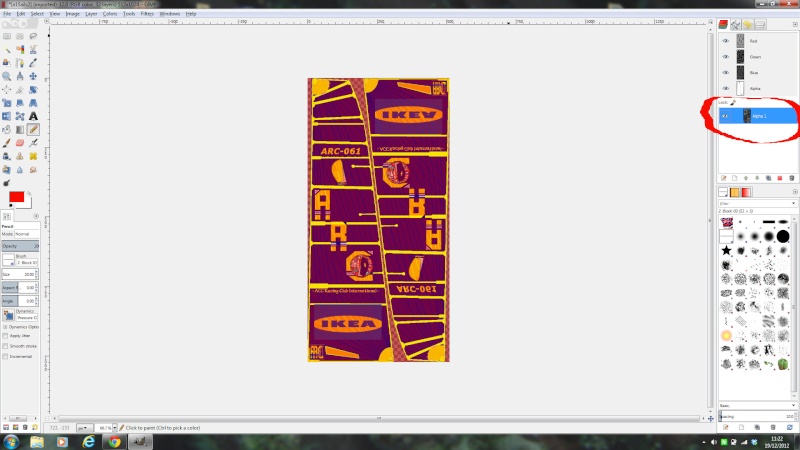This screenshot has height=450, width=800.
Task: Open the brushes dock configuration menu
Action: point(795,192)
